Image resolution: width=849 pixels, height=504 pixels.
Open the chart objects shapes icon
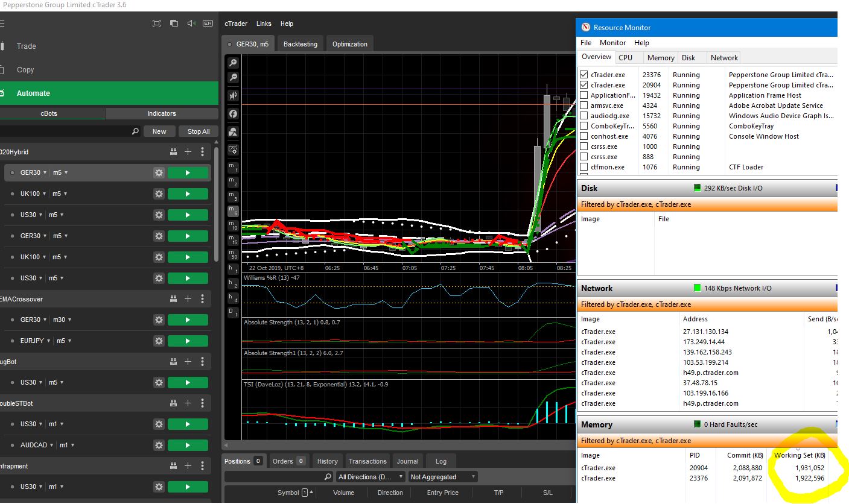pyautogui.click(x=233, y=131)
